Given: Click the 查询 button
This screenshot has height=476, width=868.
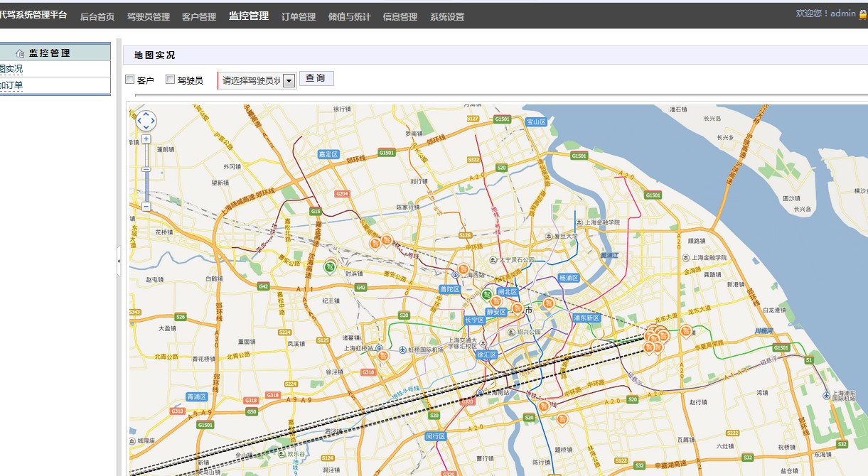Looking at the screenshot, I should (x=316, y=79).
